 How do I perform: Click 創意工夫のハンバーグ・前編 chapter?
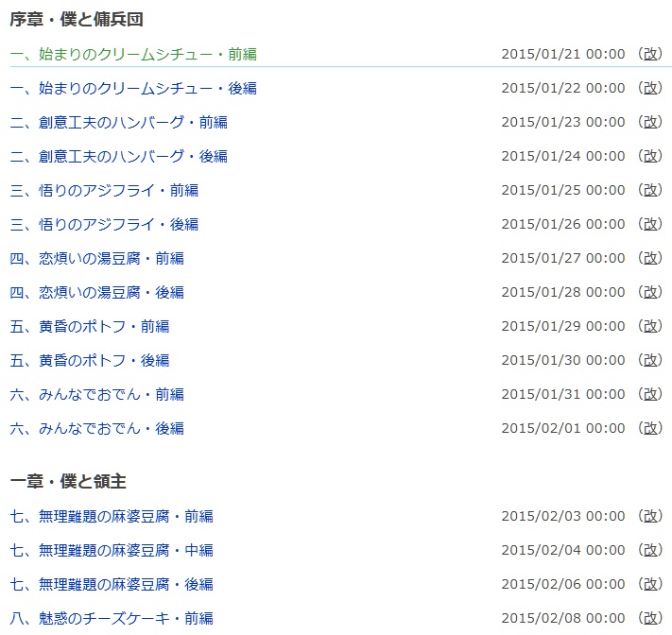118,122
